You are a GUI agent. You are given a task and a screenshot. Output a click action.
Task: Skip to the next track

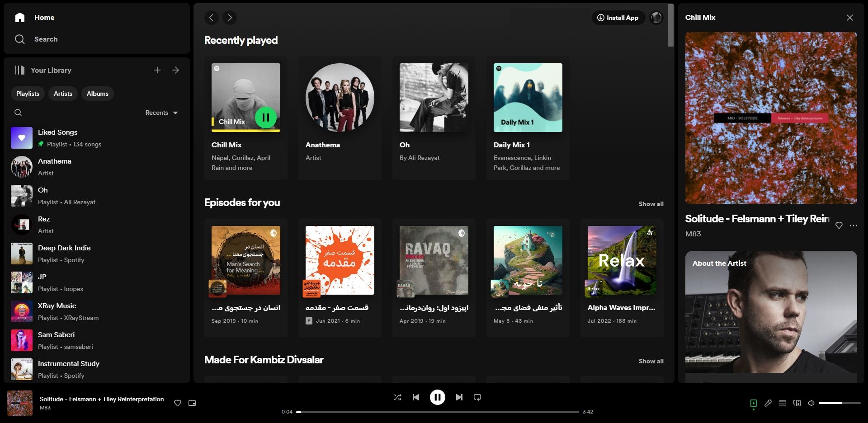[x=459, y=397]
